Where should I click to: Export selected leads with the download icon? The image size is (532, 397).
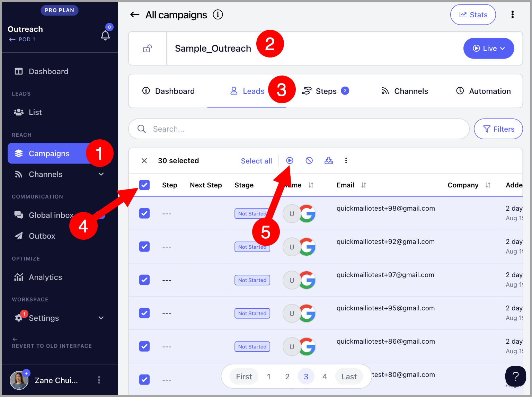pyautogui.click(x=329, y=160)
